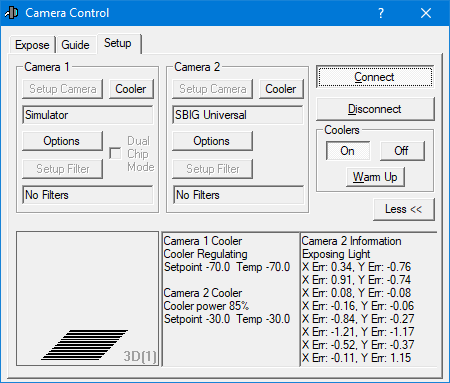Open Camera 1 Cooler settings
450x383 pixels.
[x=131, y=89]
